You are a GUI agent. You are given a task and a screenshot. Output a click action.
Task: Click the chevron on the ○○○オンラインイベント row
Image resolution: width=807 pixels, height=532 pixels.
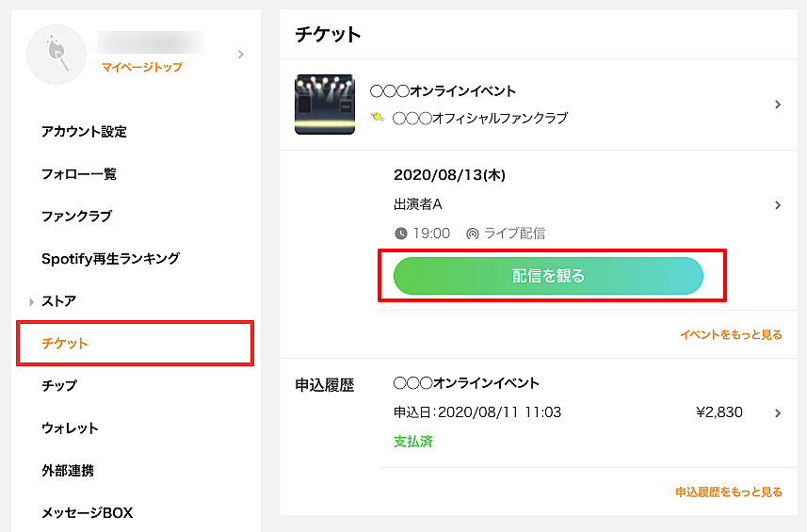tap(778, 105)
